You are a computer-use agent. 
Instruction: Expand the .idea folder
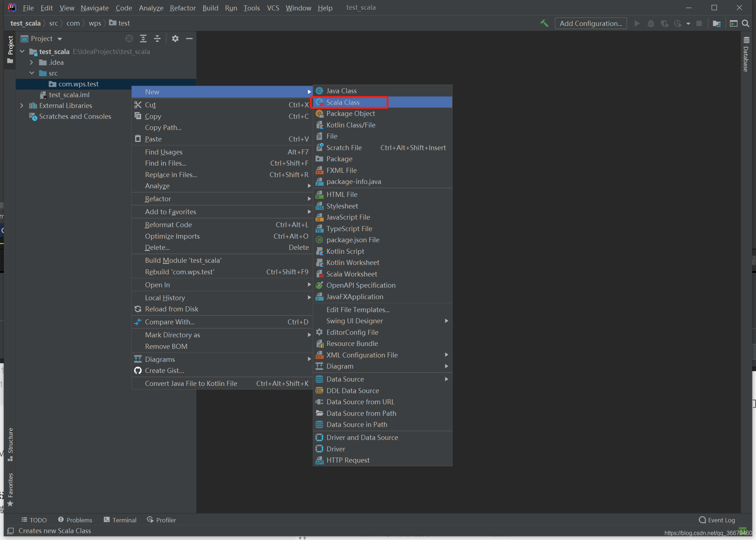click(32, 62)
